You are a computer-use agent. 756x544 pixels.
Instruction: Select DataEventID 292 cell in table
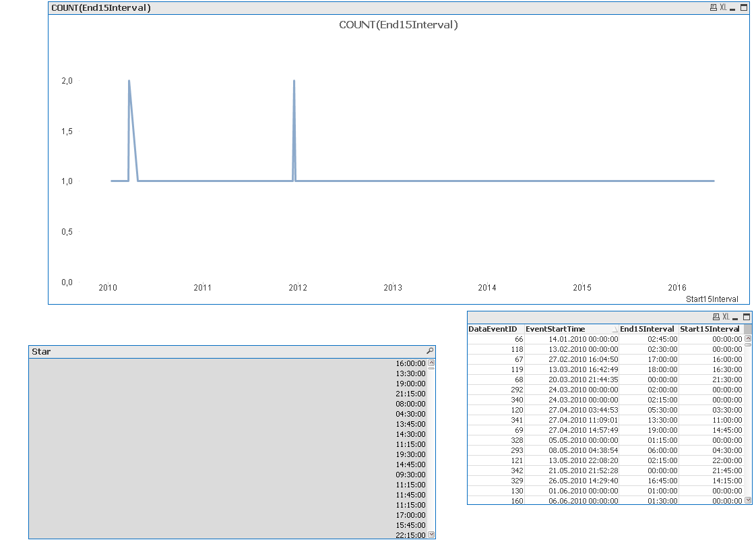(x=496, y=390)
